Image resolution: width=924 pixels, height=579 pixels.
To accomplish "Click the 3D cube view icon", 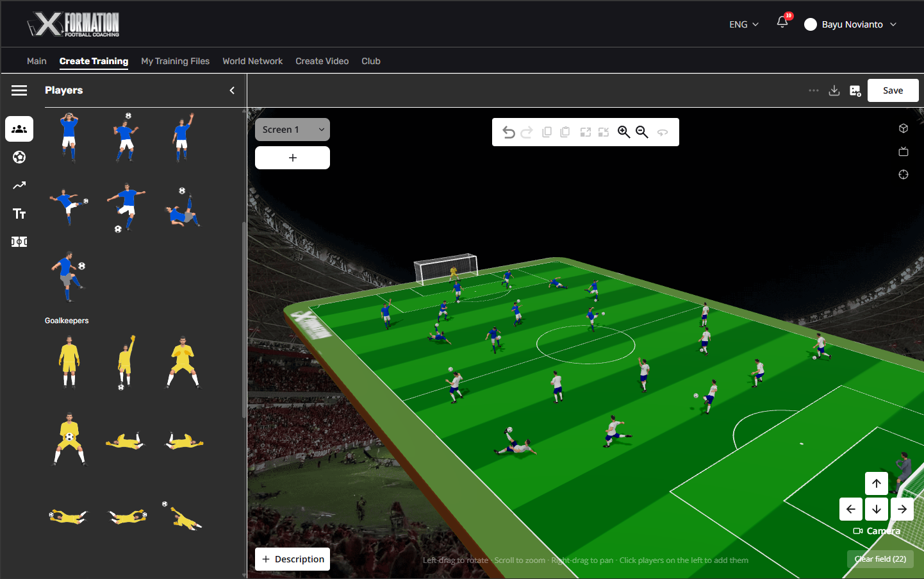I will point(903,128).
